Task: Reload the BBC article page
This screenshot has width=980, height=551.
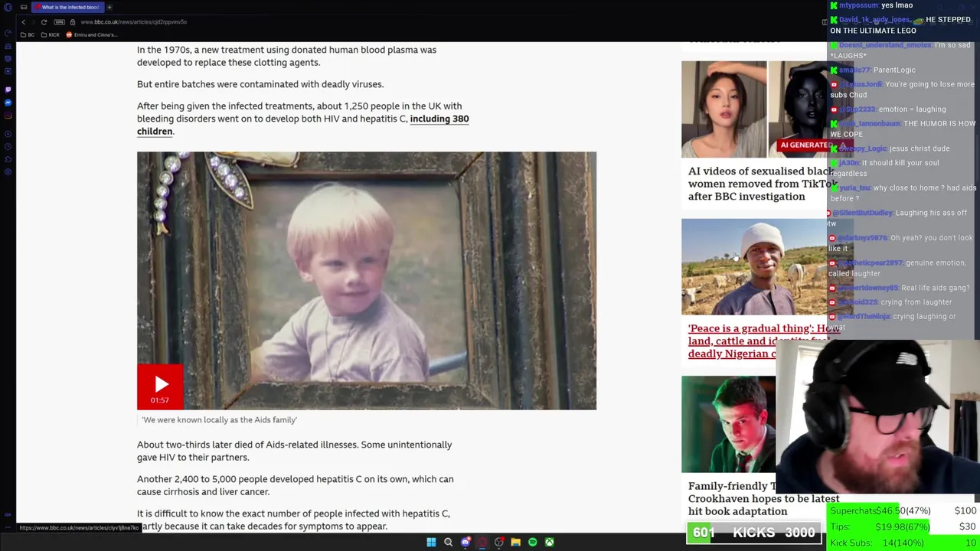Action: [x=44, y=21]
